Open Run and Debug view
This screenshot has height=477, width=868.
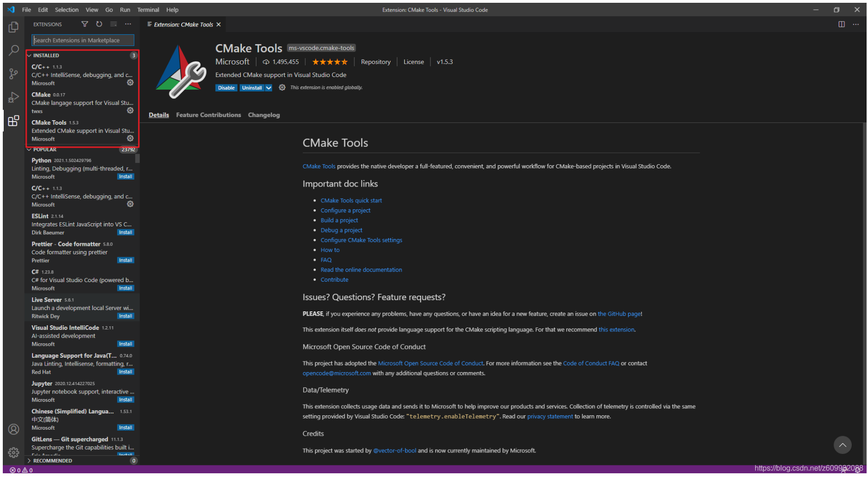click(13, 97)
